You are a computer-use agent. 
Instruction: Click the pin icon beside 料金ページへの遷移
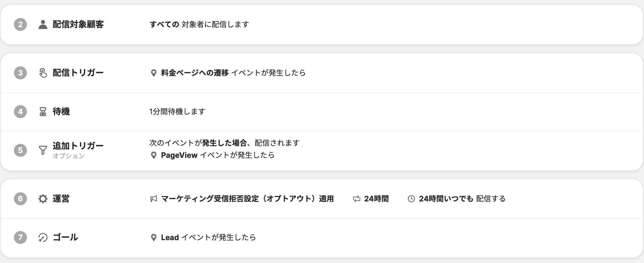pos(154,73)
